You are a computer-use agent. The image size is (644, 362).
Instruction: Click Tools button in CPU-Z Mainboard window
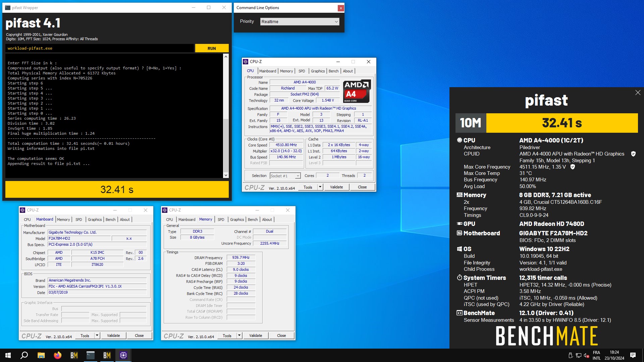(x=85, y=336)
